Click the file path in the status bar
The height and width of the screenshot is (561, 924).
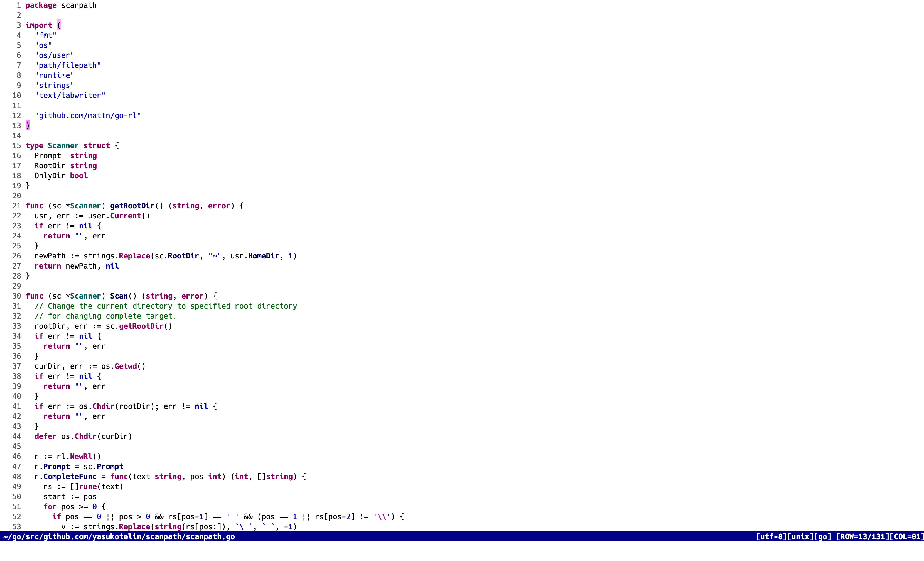click(119, 536)
